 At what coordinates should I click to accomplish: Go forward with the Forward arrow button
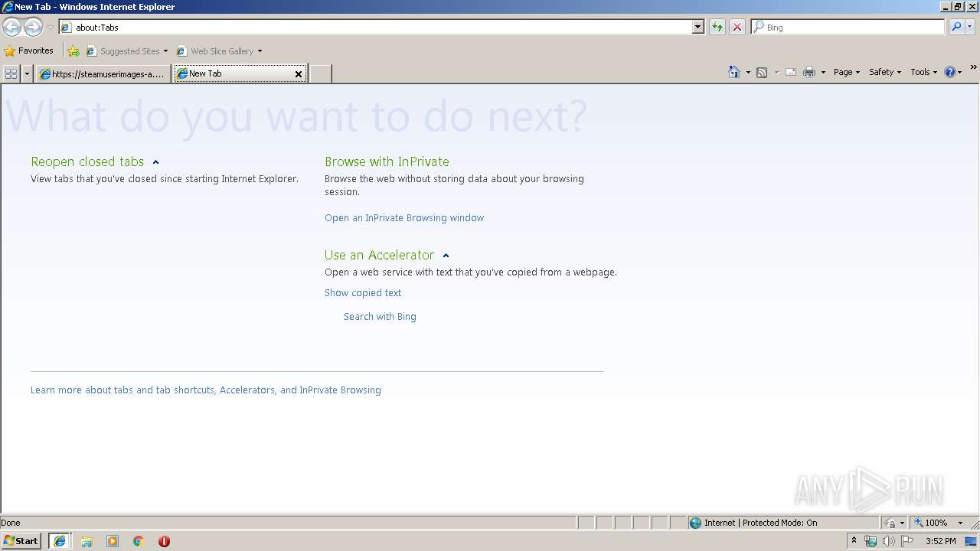(x=33, y=27)
